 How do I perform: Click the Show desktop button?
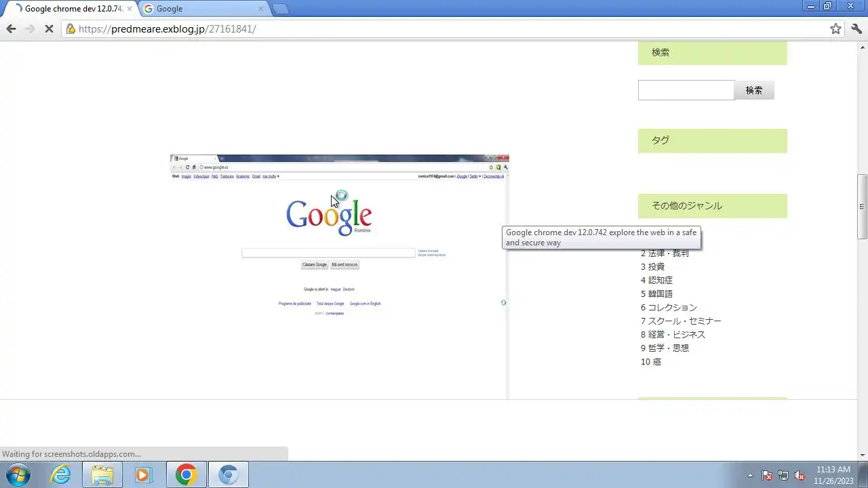click(x=863, y=474)
